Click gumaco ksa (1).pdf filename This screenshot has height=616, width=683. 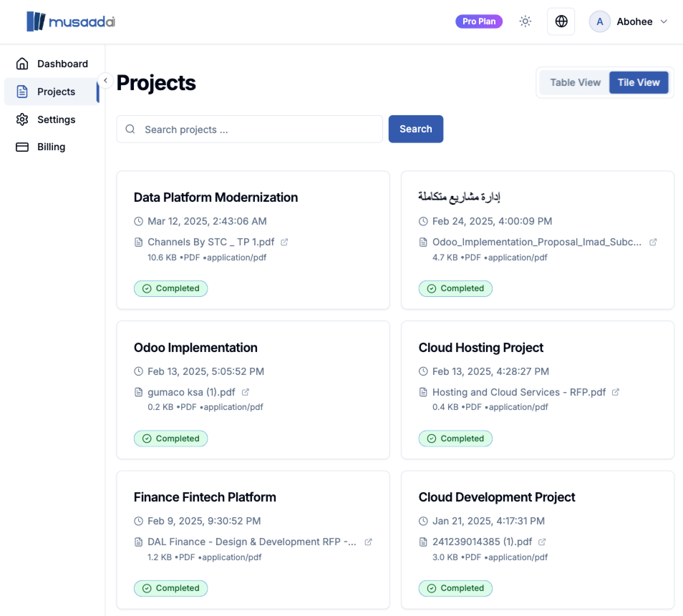(191, 392)
